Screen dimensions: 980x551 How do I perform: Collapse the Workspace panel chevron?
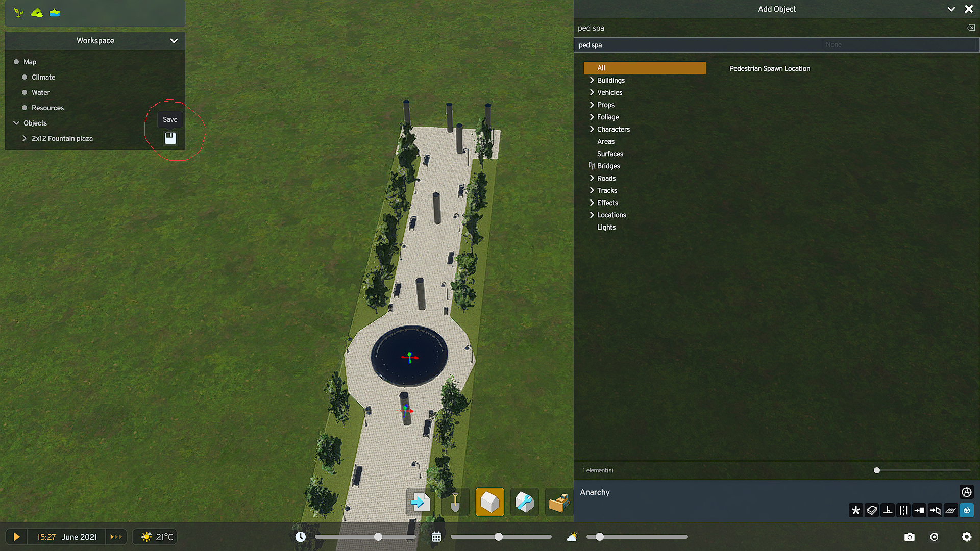pos(174,41)
